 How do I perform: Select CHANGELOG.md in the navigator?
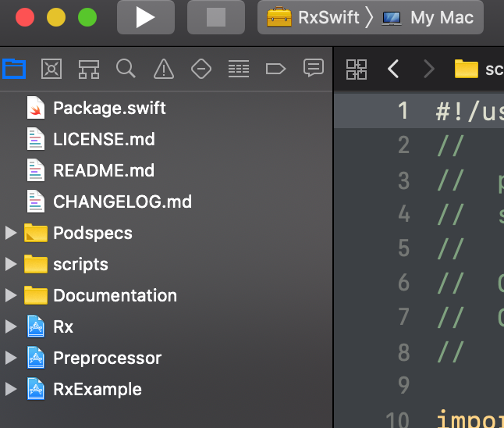click(166, 202)
